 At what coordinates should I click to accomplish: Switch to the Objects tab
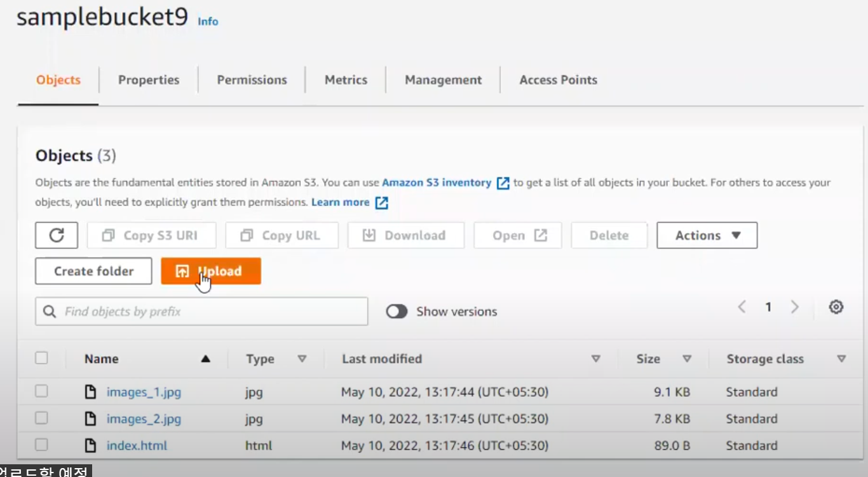[x=58, y=80]
